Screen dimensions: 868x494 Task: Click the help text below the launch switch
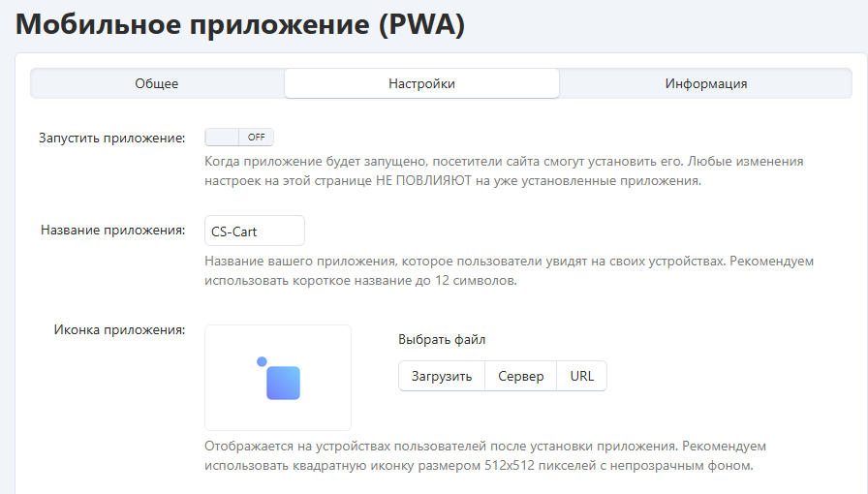(x=504, y=171)
